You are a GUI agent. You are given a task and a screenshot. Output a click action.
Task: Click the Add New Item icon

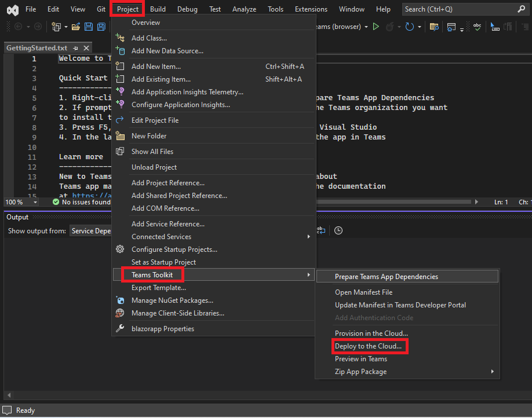(x=120, y=66)
